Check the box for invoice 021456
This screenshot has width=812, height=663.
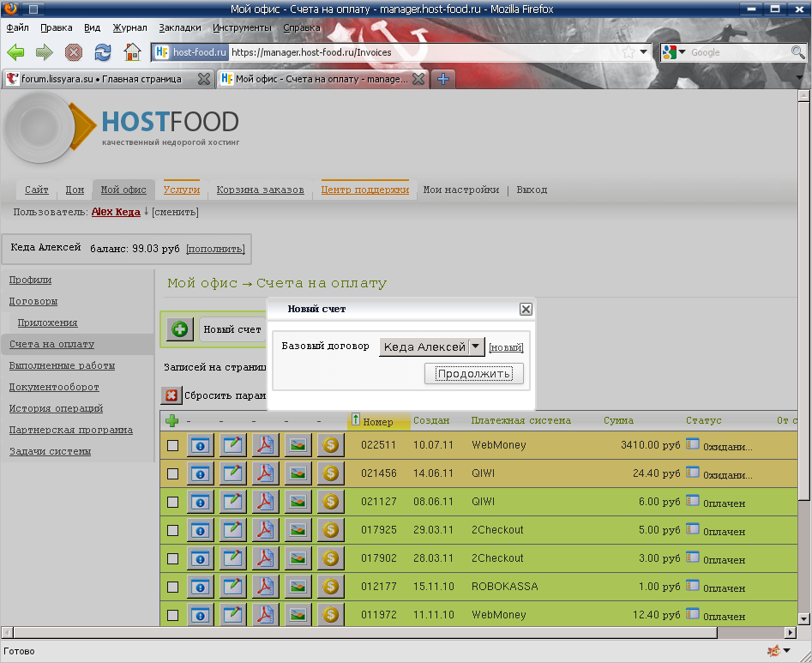173,474
